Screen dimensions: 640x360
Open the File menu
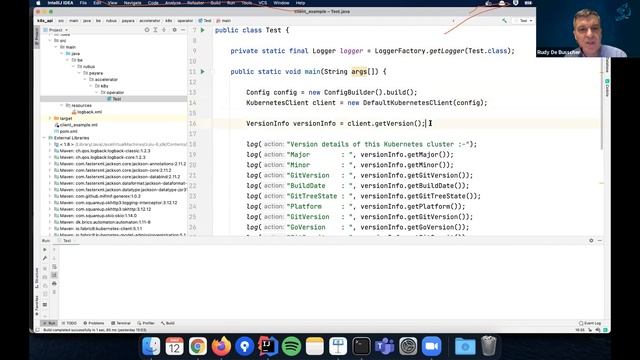(x=83, y=3)
